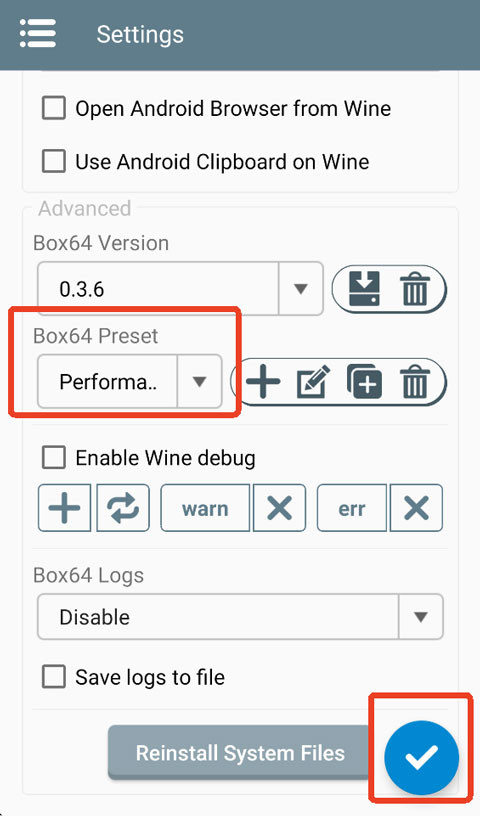Toggle Enable Wine debug checkbox
This screenshot has height=816, width=480.
pos(54,458)
